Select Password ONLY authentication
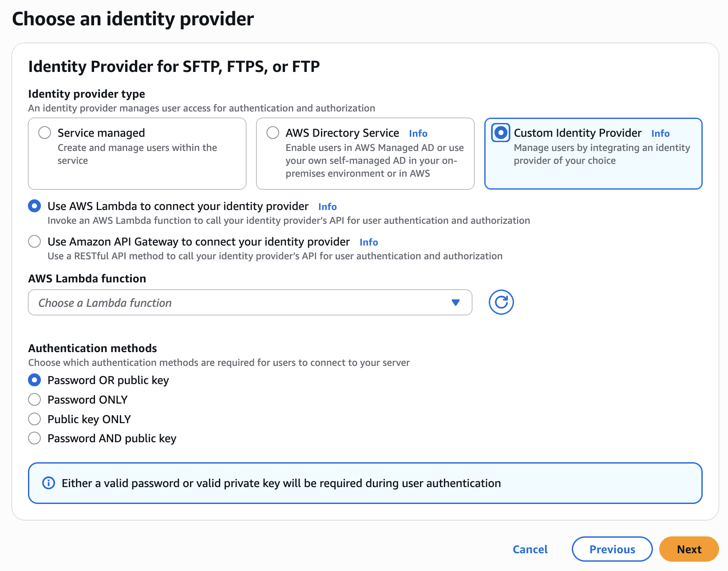Screen dimensions: 728x571 tap(35, 400)
